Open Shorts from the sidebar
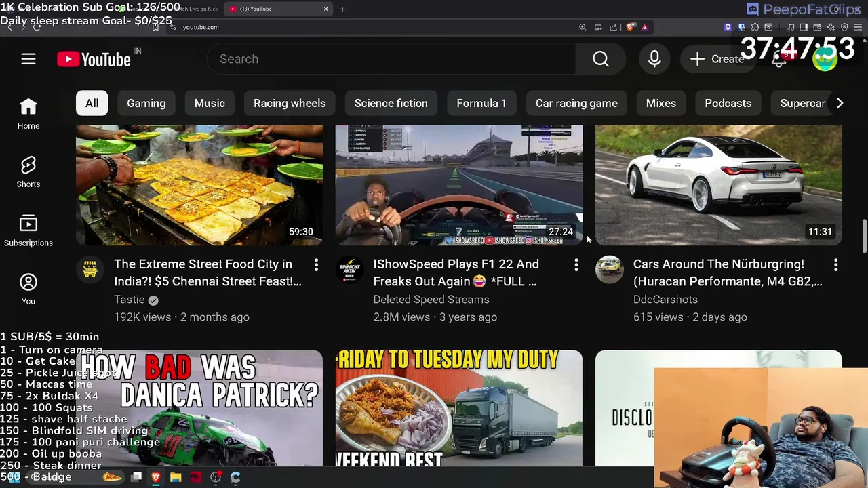 [x=28, y=172]
